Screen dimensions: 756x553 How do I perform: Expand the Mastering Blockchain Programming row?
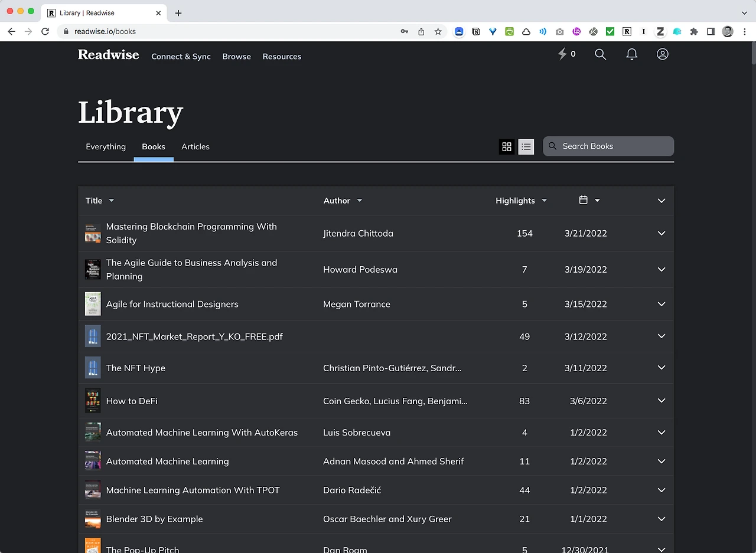coord(661,233)
